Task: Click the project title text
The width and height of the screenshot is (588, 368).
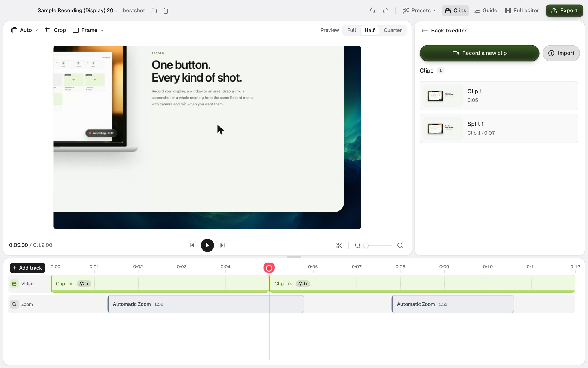Action: tap(77, 11)
